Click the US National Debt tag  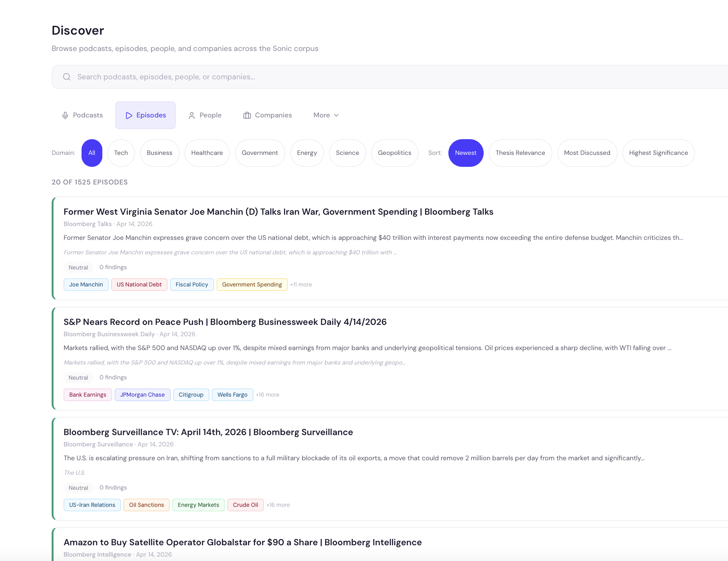click(x=139, y=285)
